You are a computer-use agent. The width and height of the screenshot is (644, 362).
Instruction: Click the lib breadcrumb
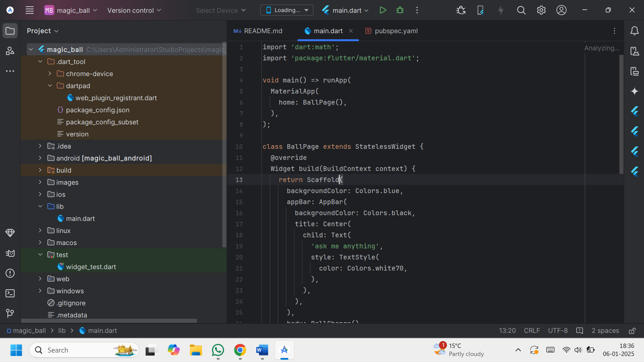tap(62, 330)
